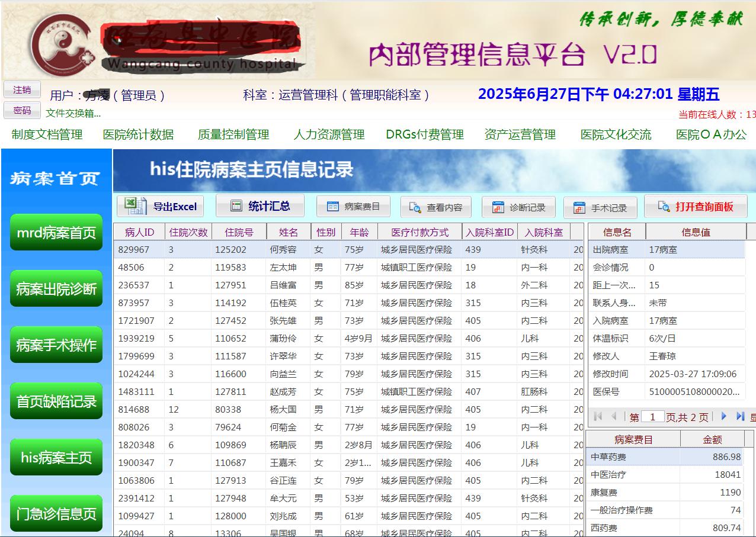Open the 文件交换箱 link

point(73,113)
